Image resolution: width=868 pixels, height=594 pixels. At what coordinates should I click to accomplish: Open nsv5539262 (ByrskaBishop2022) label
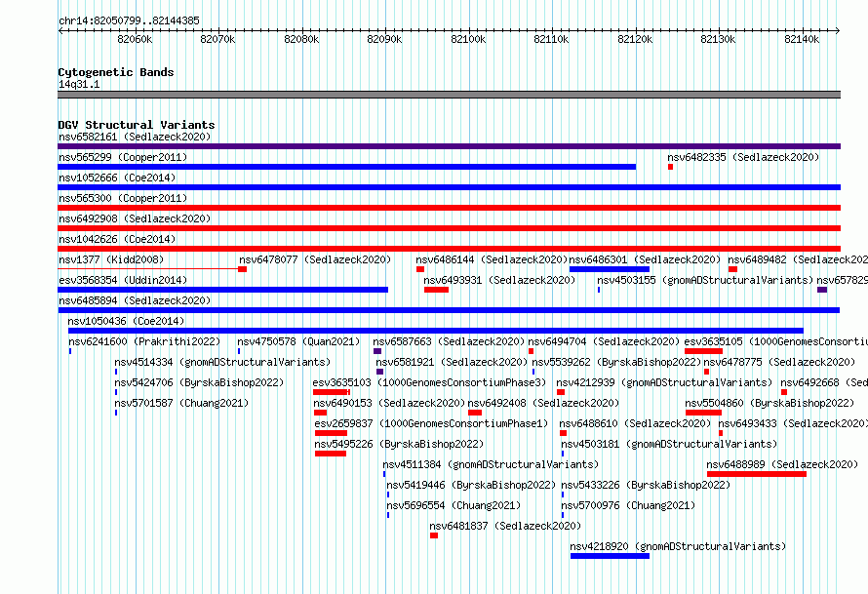coord(616,362)
